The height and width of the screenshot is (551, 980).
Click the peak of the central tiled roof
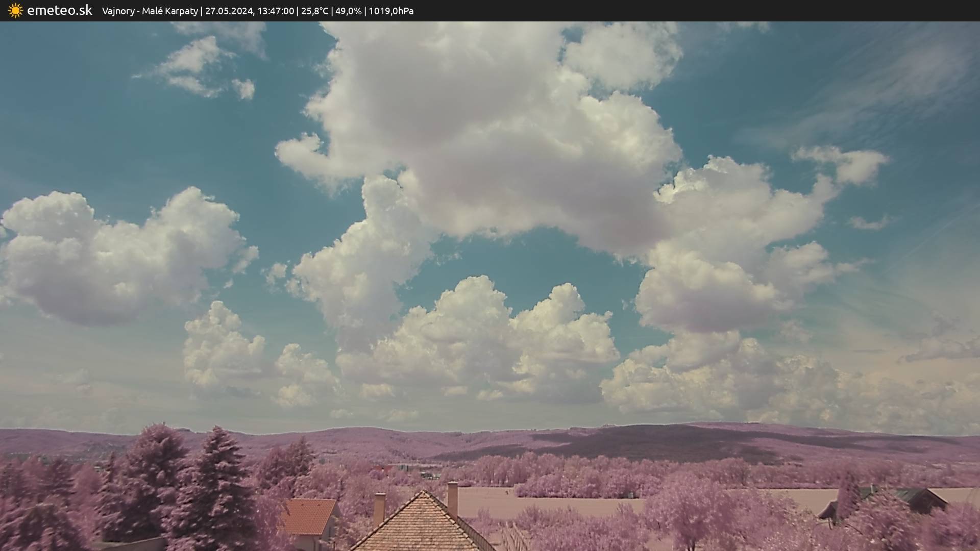(x=423, y=493)
